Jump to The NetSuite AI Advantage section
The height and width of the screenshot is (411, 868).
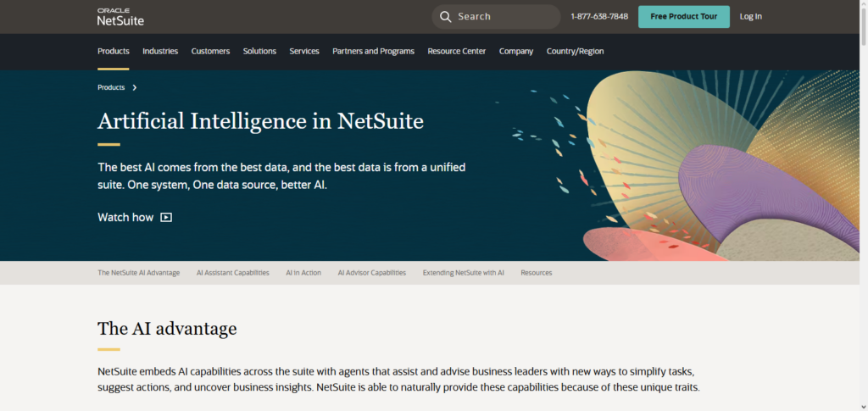tap(138, 273)
